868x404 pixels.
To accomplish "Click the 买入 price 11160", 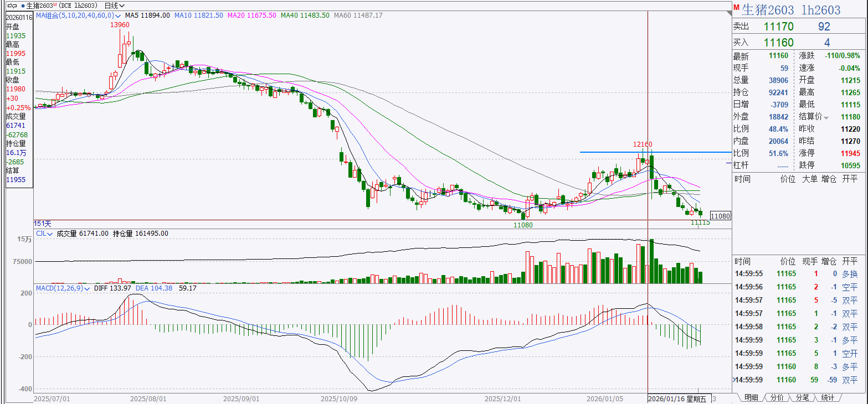I will pyautogui.click(x=778, y=43).
